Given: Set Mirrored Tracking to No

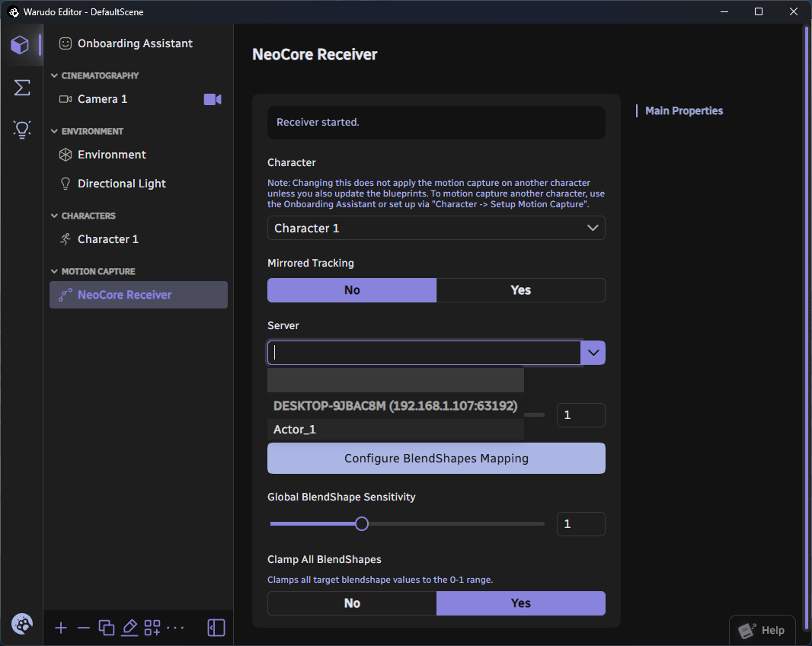Looking at the screenshot, I should click(x=352, y=290).
